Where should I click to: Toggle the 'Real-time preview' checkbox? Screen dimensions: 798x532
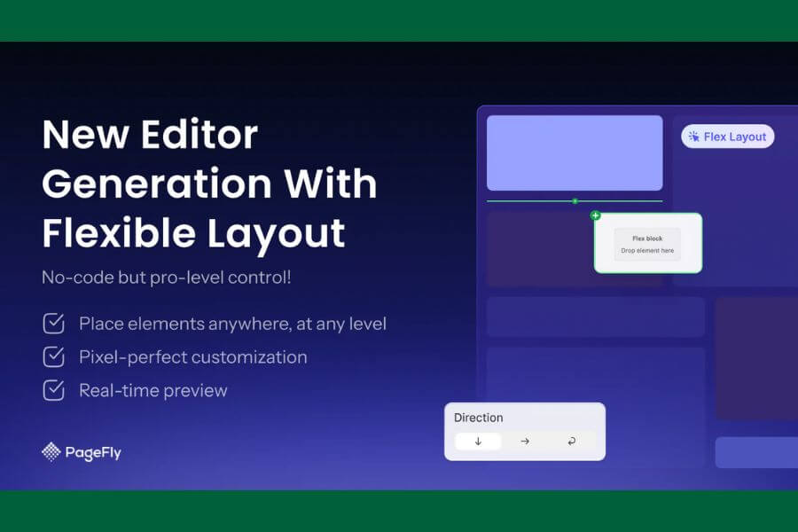tap(53, 390)
